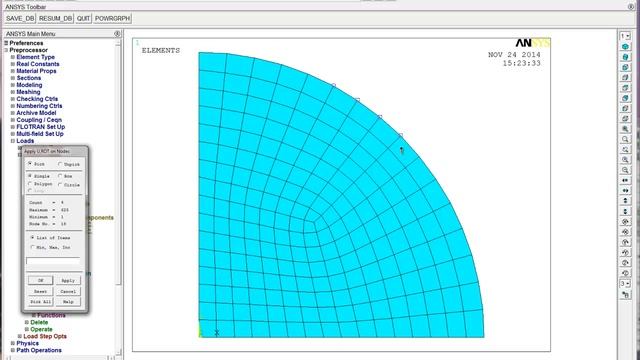Open the rotation rate dropdown
The width and height of the screenshot is (640, 360).
[625, 283]
